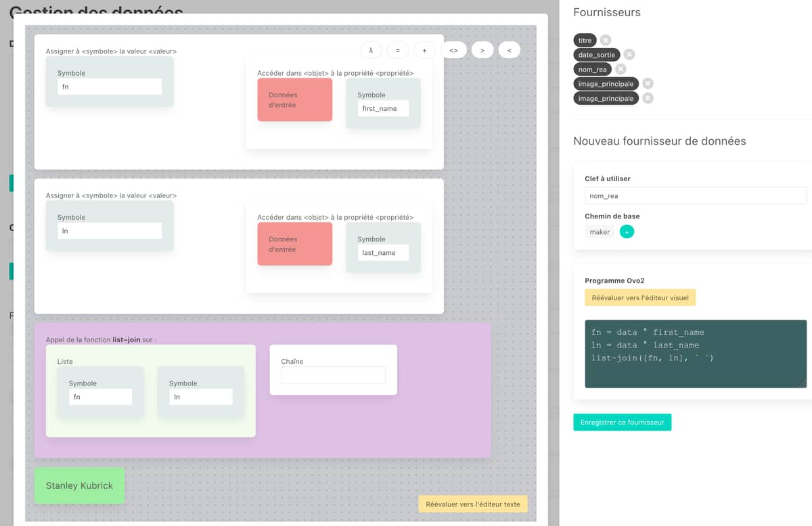Save with Enregistrer ce fournisseur
Image resolution: width=812 pixels, height=526 pixels.
point(622,422)
